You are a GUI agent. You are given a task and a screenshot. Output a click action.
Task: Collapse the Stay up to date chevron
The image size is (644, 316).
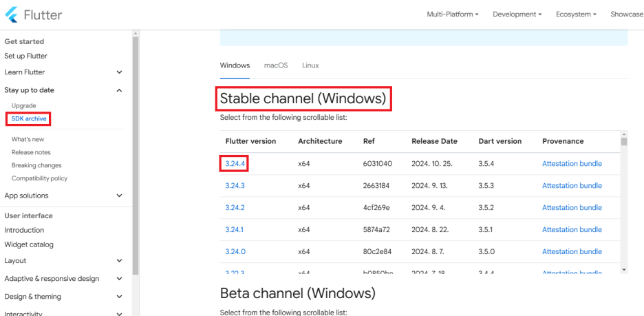tap(119, 90)
